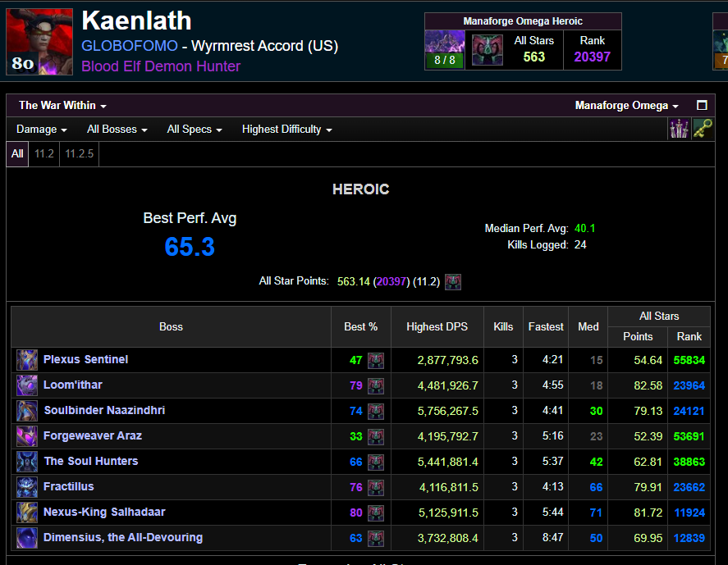Click the Nexus-King Salhadaar boss icon

click(x=27, y=513)
